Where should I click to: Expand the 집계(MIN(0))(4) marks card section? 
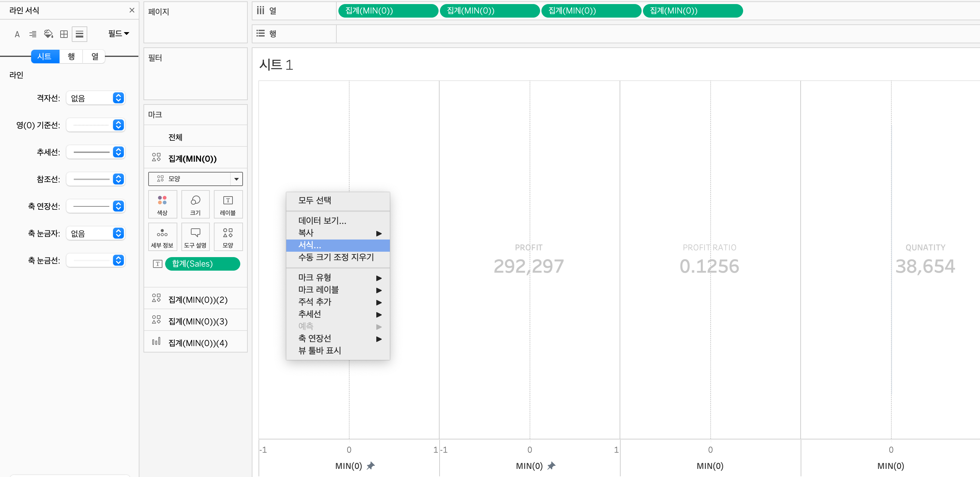click(x=197, y=343)
